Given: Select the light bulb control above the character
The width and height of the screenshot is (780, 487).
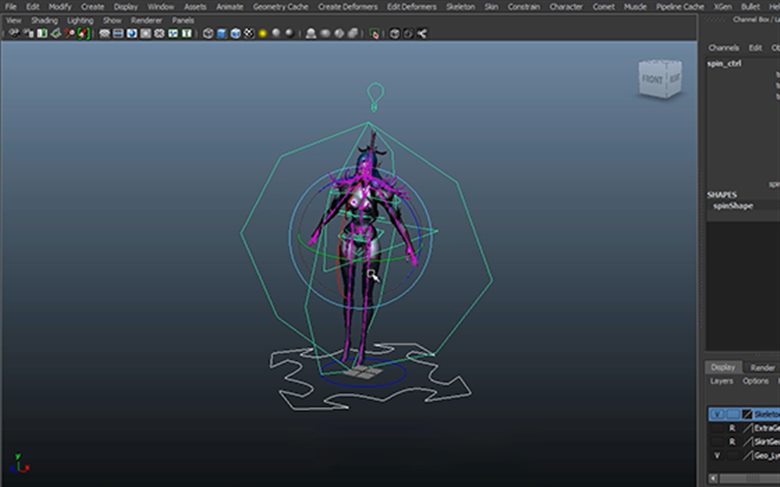Looking at the screenshot, I should 376,96.
